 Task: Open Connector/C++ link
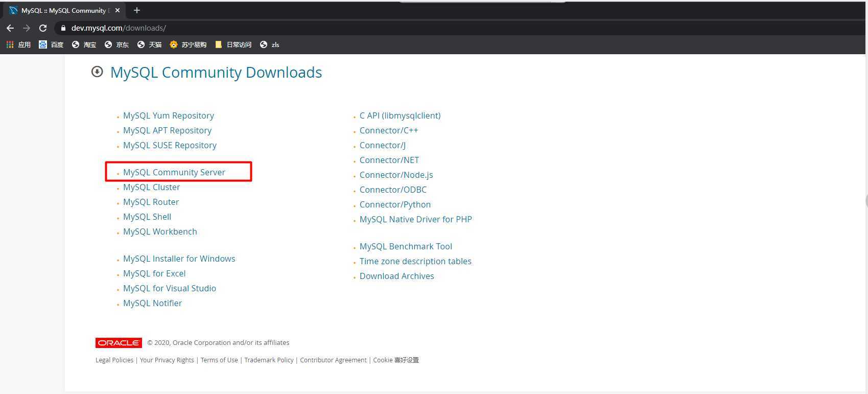[389, 130]
